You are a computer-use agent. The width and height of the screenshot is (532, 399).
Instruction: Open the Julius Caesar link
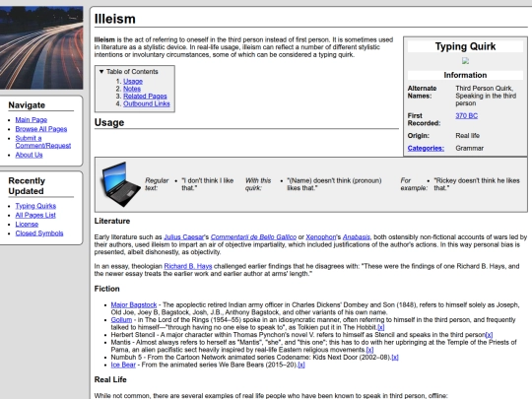184,237
